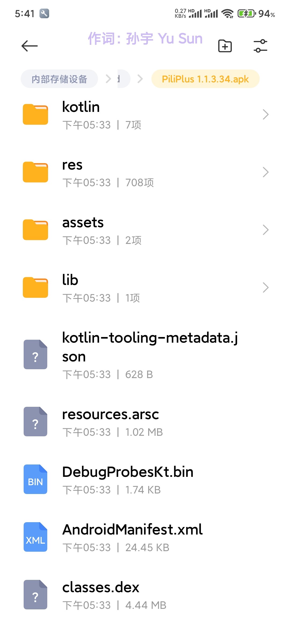This screenshot has width=290, height=644.
Task: Create a new folder with plus icon
Action: click(x=225, y=46)
